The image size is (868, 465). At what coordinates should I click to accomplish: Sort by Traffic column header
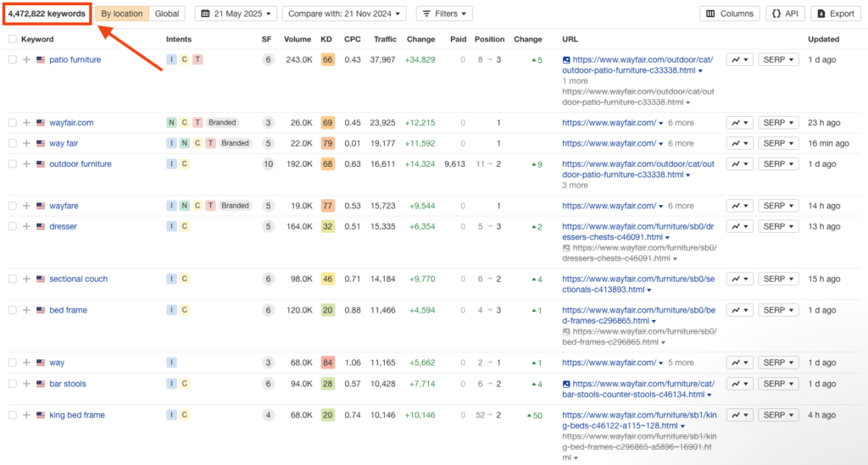385,39
